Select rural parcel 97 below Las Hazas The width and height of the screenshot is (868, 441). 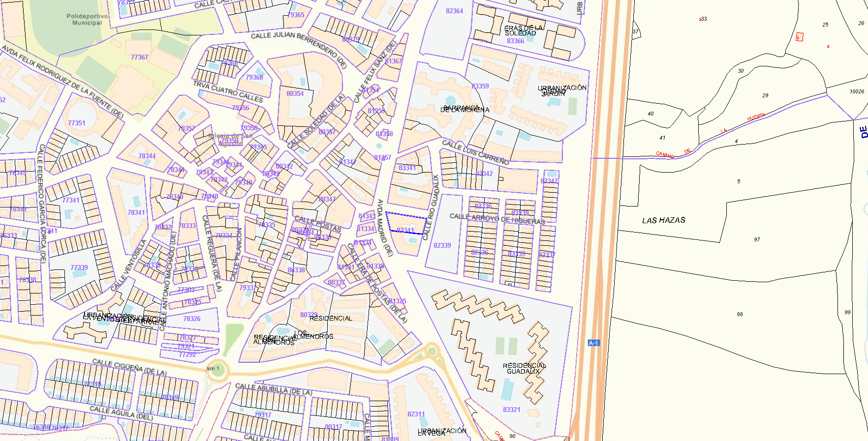[x=756, y=239]
